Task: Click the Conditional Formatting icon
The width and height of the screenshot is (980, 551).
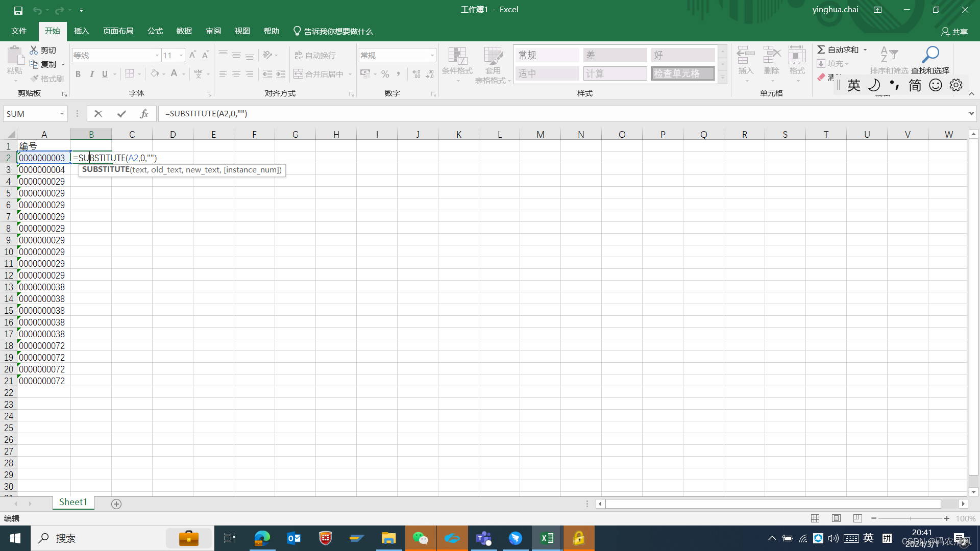Action: [x=457, y=59]
